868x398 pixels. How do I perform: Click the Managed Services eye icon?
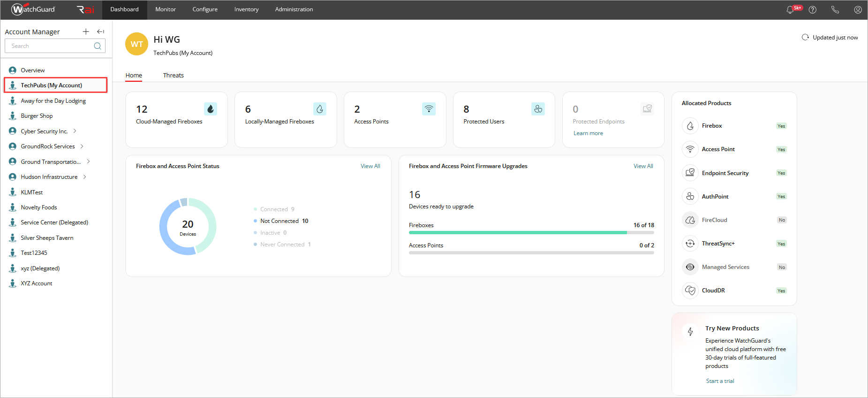[690, 267]
